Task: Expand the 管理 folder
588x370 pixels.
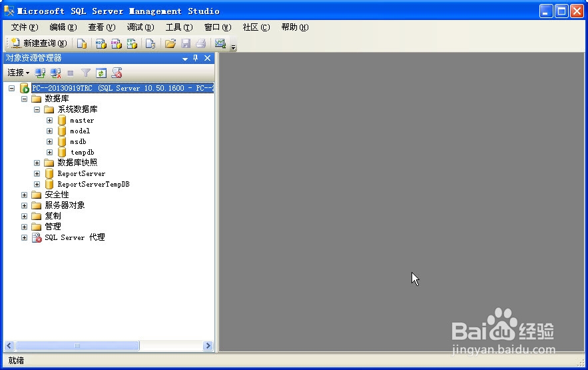Action: 25,227
